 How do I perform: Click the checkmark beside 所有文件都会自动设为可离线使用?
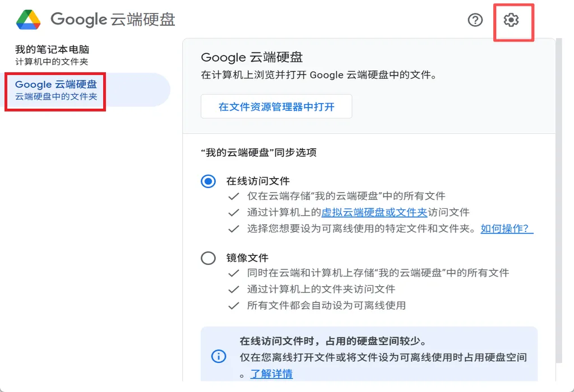click(233, 305)
